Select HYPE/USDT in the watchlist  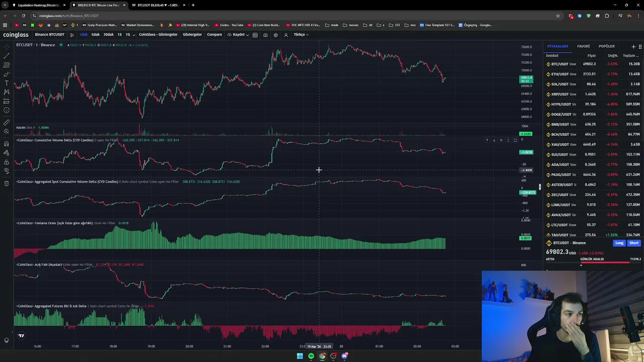point(594,104)
